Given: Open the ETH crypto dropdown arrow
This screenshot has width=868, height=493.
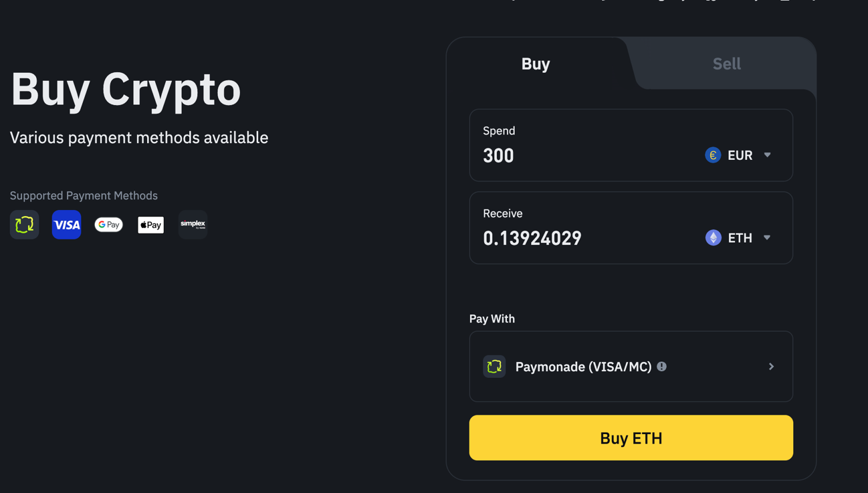Looking at the screenshot, I should (767, 237).
